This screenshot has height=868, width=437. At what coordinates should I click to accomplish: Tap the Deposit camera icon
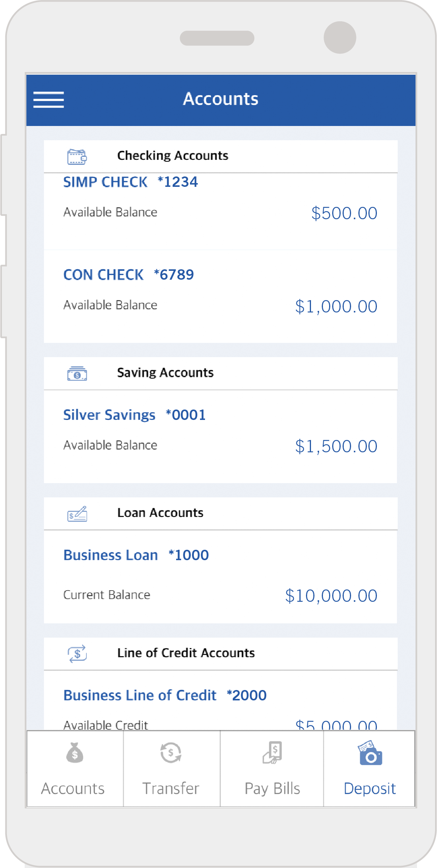[370, 753]
